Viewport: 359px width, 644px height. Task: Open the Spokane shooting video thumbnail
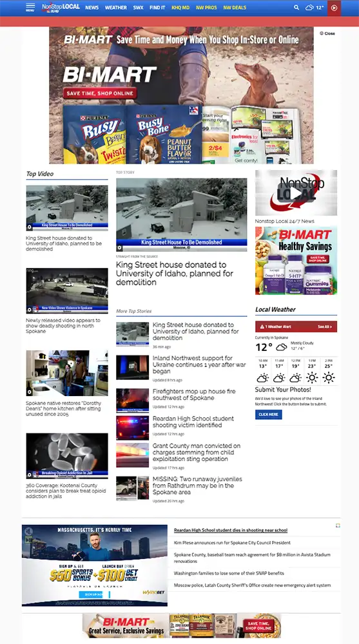[x=67, y=291]
